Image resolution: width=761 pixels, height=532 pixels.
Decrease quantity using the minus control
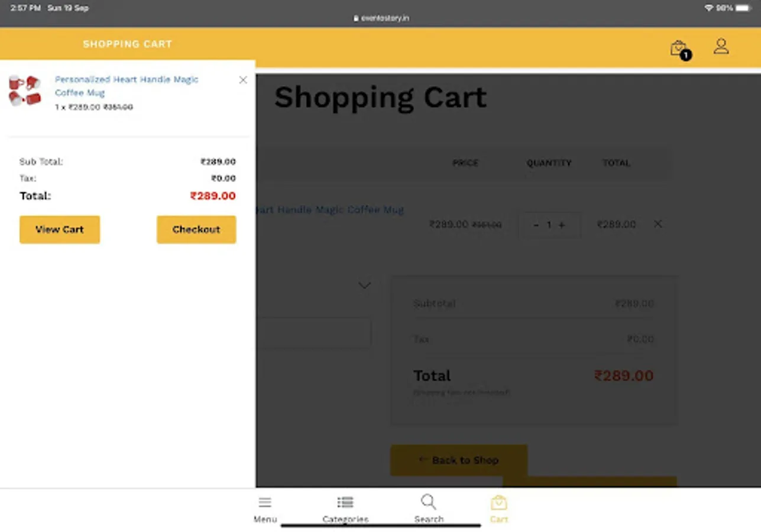[x=536, y=225]
